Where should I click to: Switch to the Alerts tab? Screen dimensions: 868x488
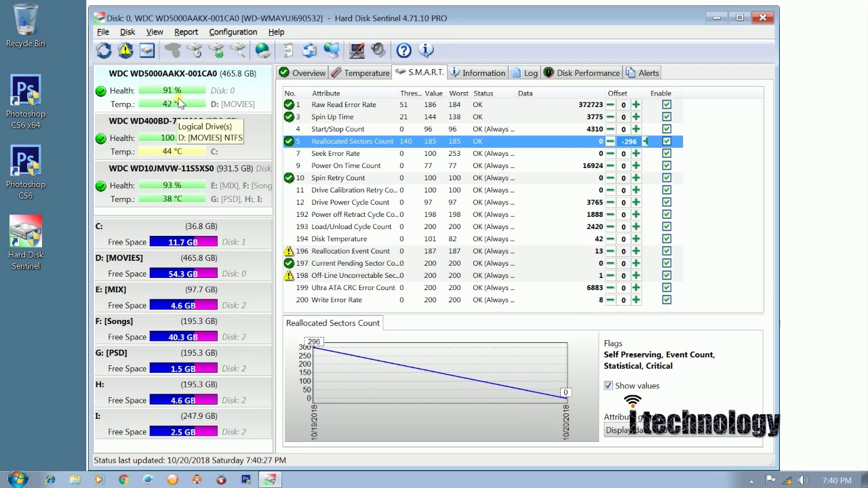(642, 73)
